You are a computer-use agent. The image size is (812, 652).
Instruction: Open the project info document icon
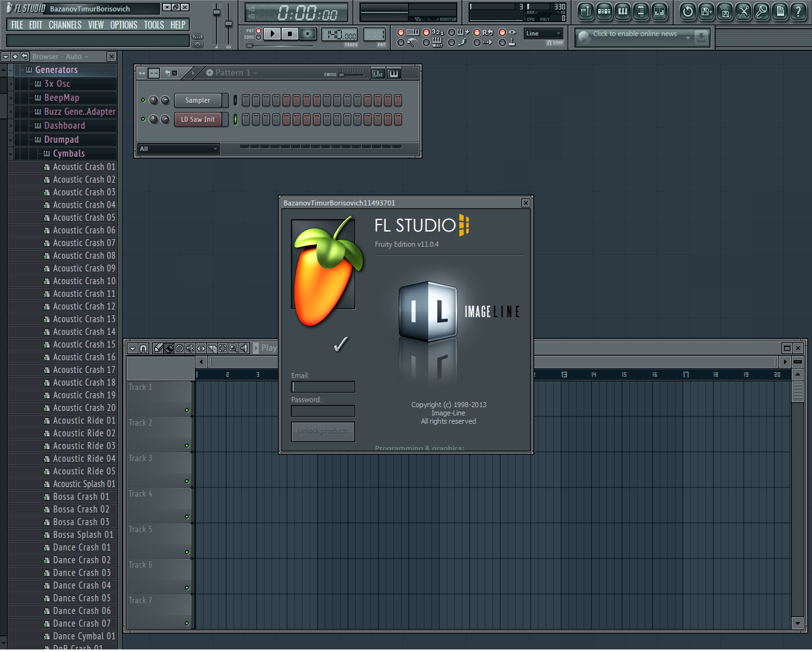coord(780,11)
